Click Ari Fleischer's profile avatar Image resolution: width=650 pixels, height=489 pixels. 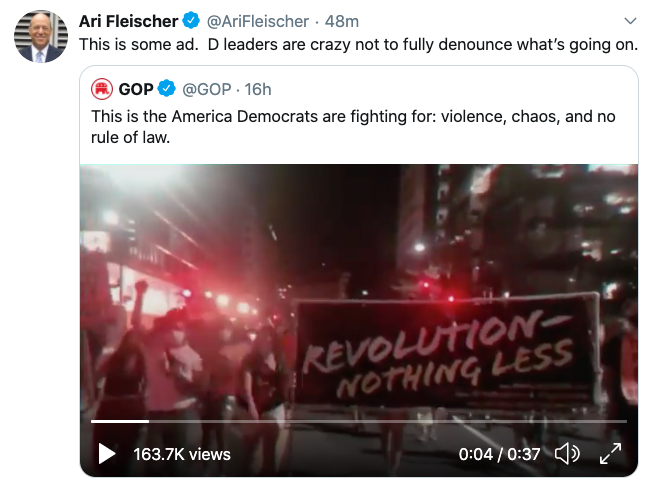41,36
